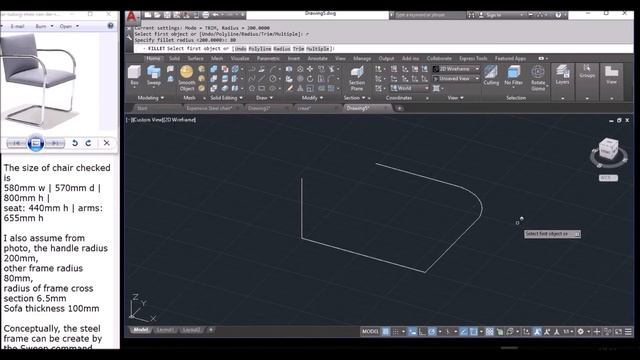
Task: Select the Move modify tool
Action: 310,69
